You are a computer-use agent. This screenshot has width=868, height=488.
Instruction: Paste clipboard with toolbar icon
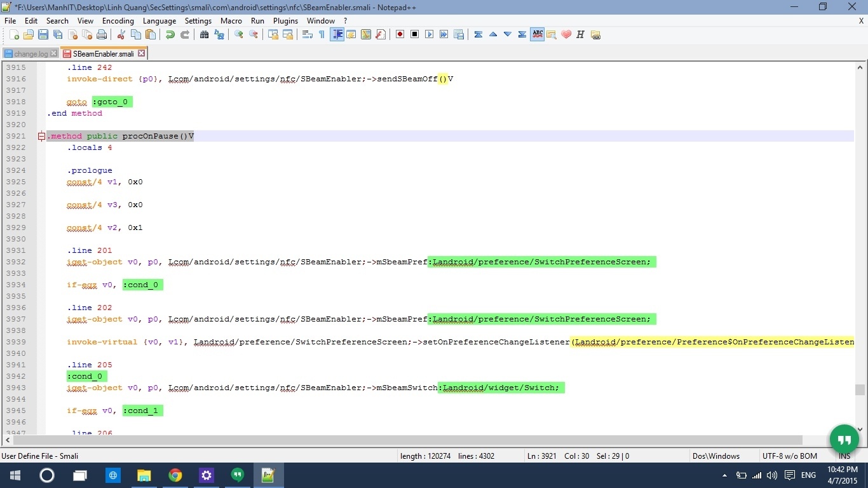pos(150,34)
